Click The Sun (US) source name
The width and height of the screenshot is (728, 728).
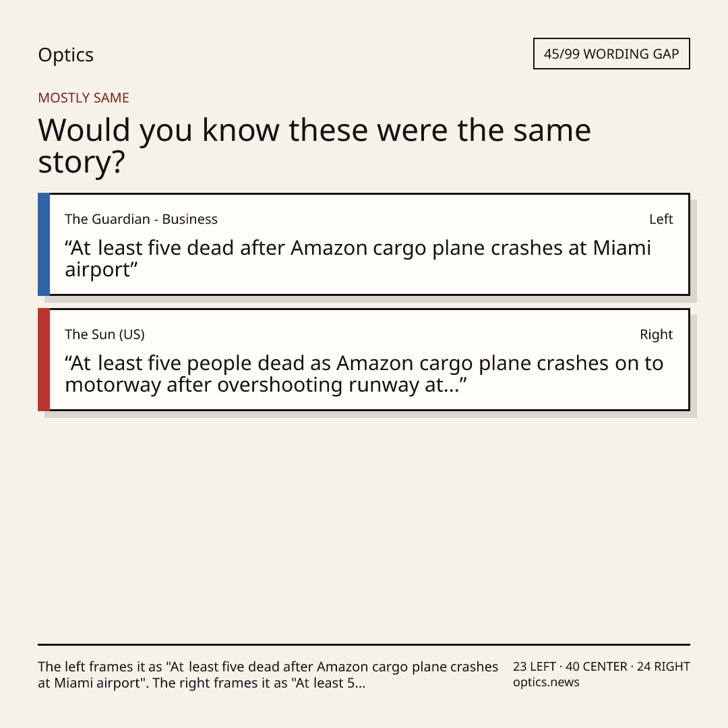click(x=105, y=334)
